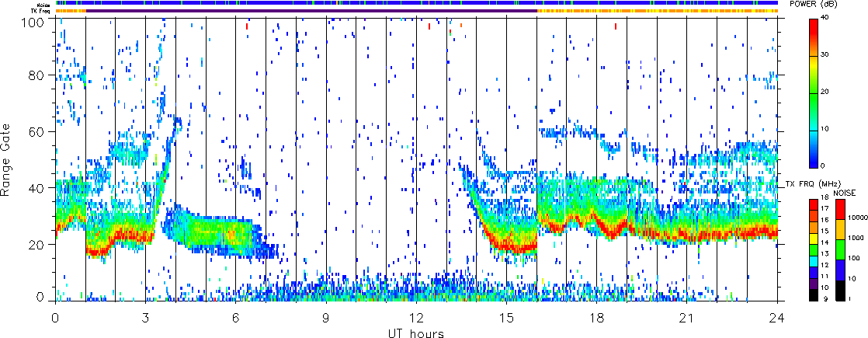
Task: Click the "24" tick on the UT hours axis
Action: pos(778,317)
